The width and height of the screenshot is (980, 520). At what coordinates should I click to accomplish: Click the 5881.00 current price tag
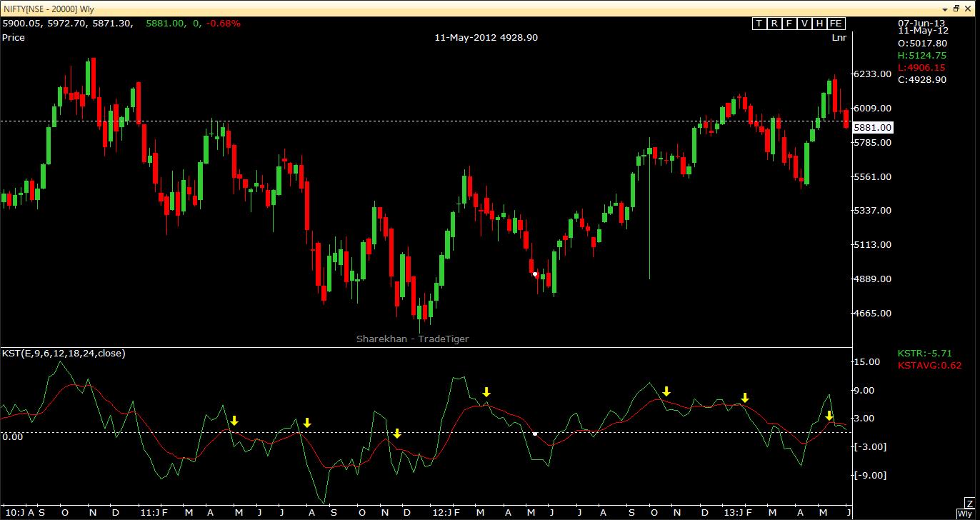pos(872,128)
